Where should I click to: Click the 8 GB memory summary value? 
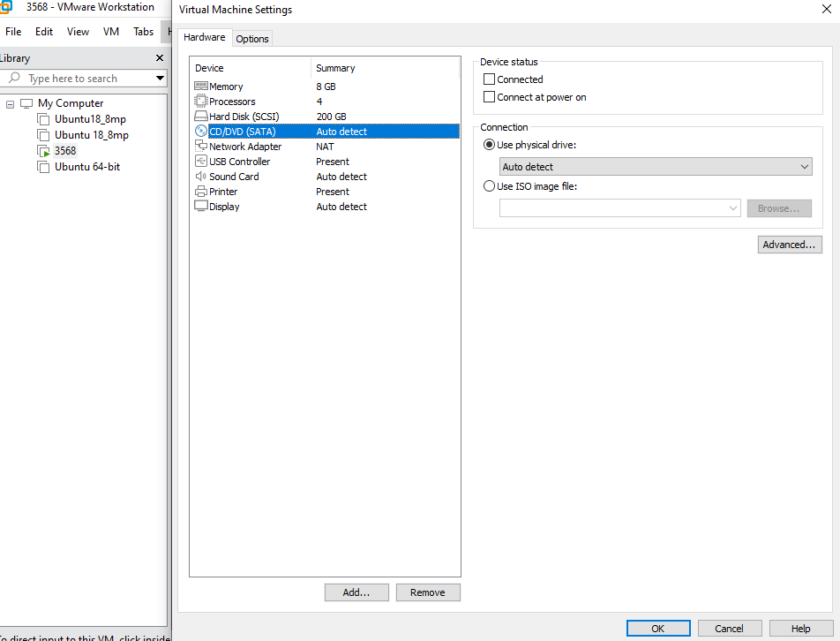(x=326, y=87)
